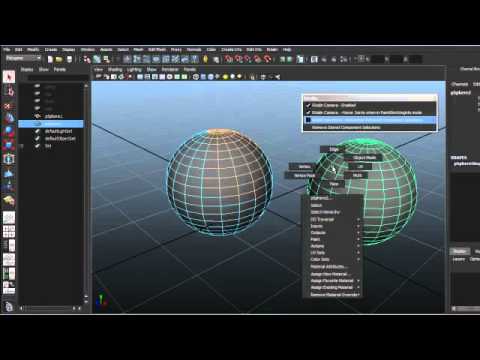Image resolution: width=480 pixels, height=360 pixels.
Task: Click the select by hierarchy mode icon
Action: 87,59
